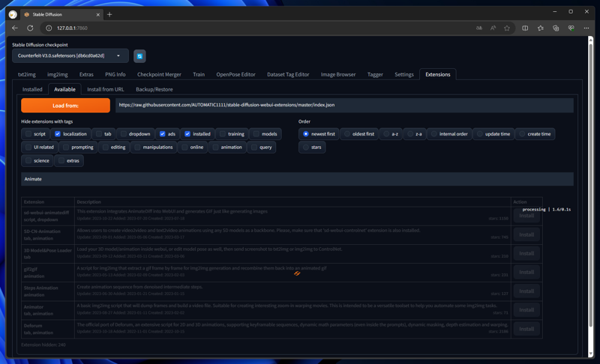600x364 pixels.
Task: Add page to favorites star icon
Action: tap(507, 28)
